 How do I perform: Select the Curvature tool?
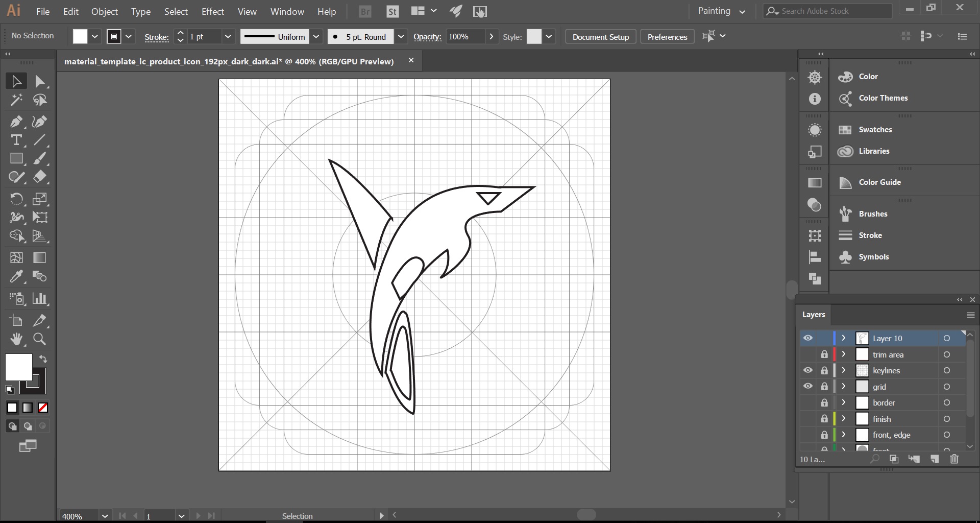40,122
